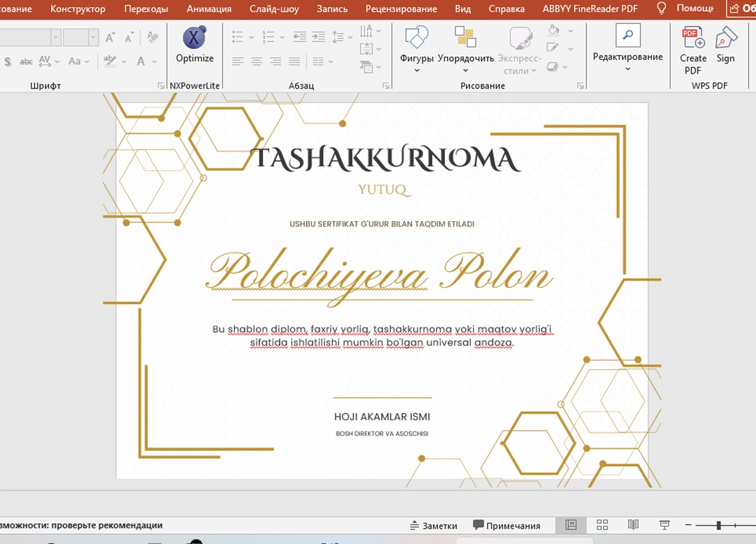The image size is (756, 544).
Task: Switch to Slide Sorter view
Action: 602,525
